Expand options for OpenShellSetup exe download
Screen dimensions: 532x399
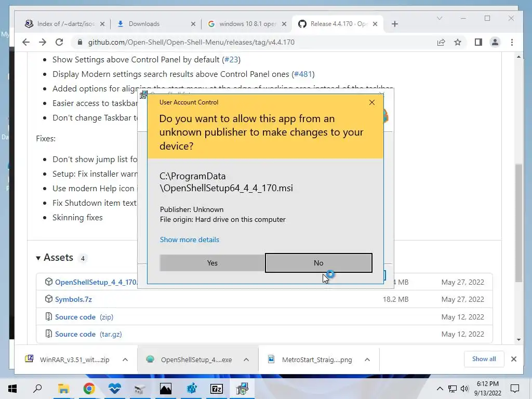coord(246,360)
